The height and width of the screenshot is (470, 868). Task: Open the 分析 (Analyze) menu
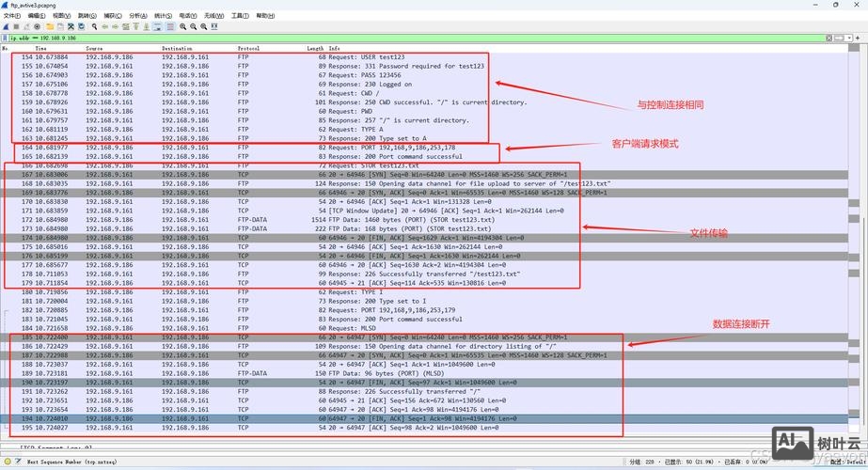coord(137,16)
